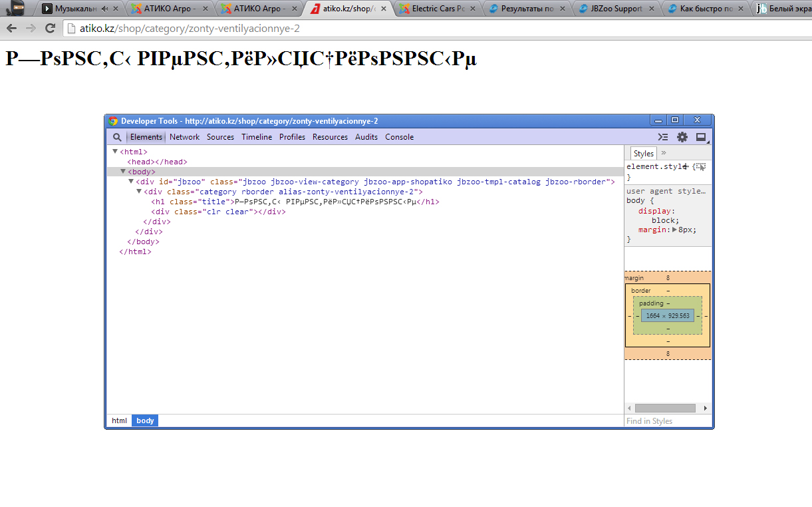Click the Find in Styles input field
The height and width of the screenshot is (507, 812).
[x=667, y=421]
